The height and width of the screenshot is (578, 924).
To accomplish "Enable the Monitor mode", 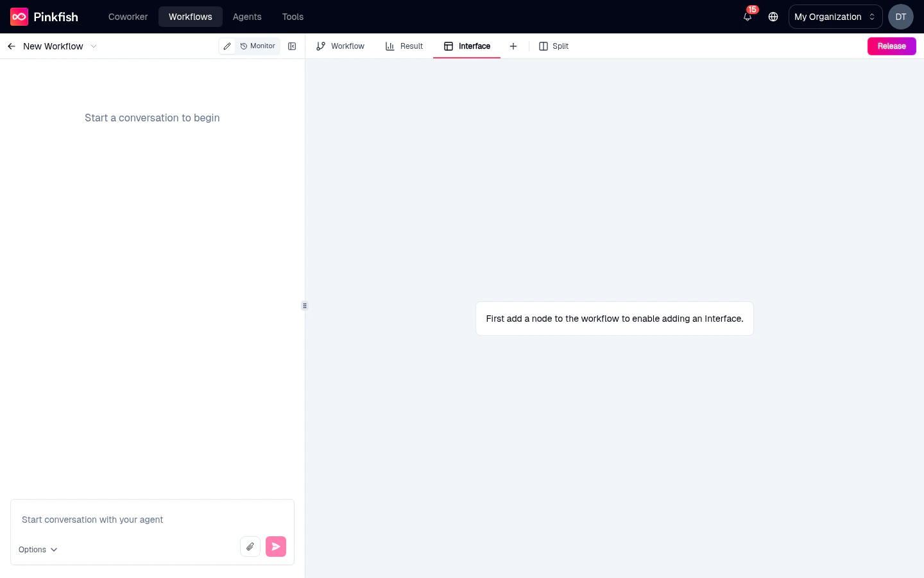I will point(257,46).
